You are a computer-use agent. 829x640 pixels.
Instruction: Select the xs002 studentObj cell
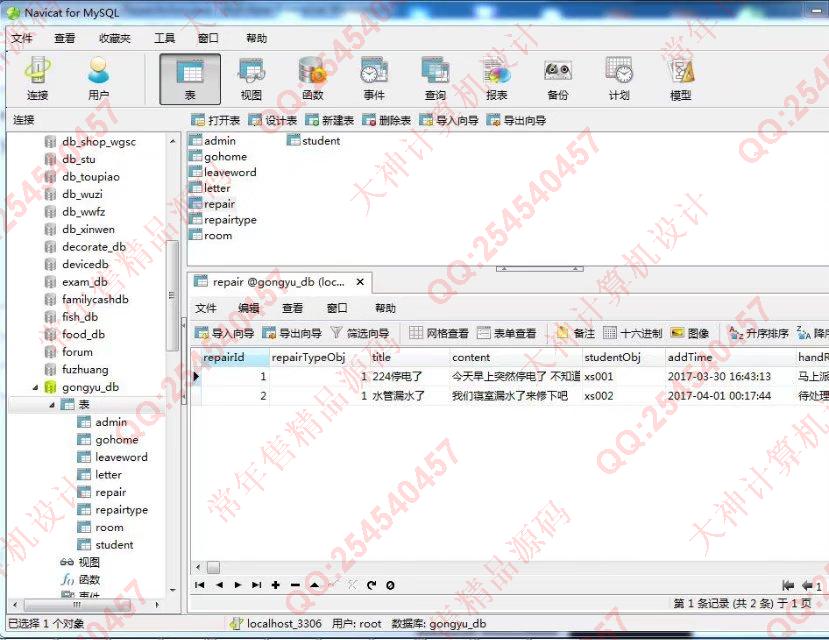[x=623, y=396]
